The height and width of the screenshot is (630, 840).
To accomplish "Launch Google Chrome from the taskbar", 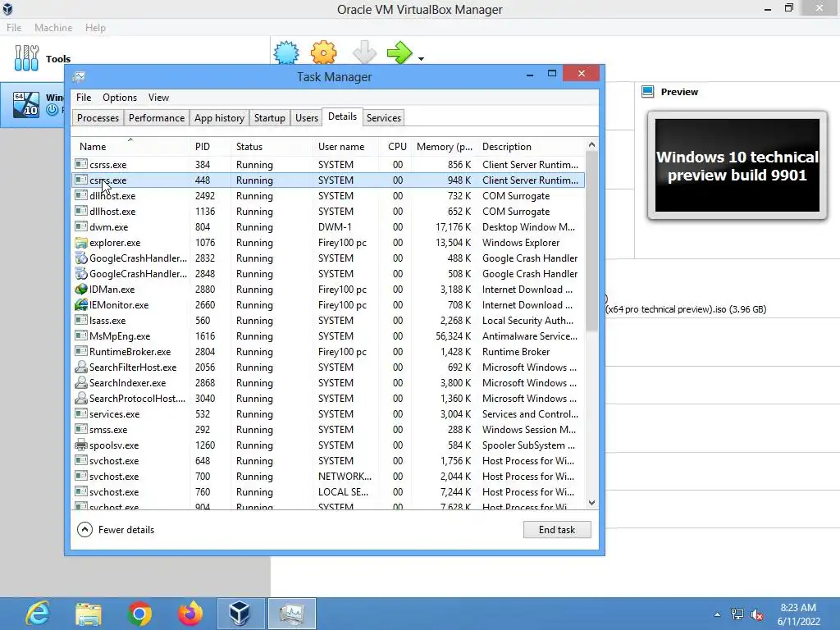I will pos(139,614).
